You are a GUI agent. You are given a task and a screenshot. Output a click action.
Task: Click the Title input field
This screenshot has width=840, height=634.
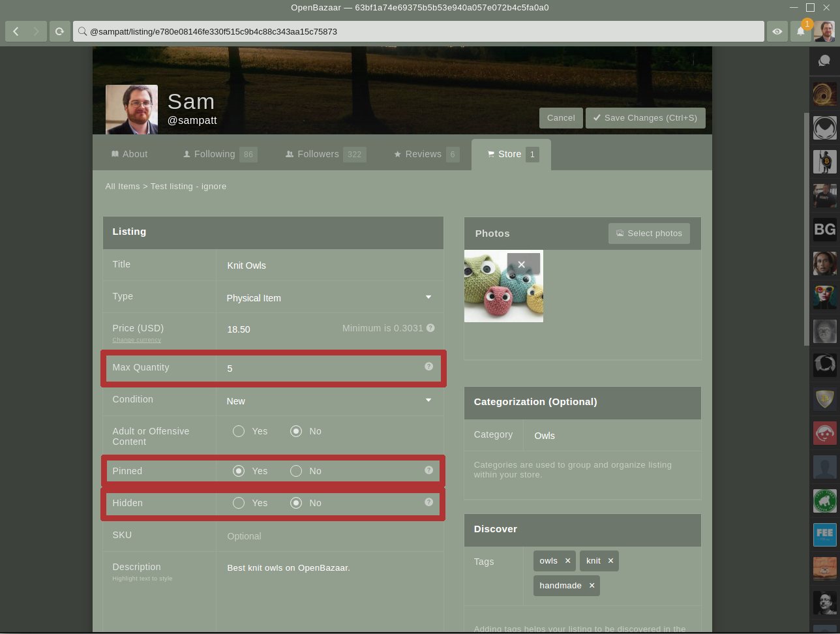click(329, 265)
